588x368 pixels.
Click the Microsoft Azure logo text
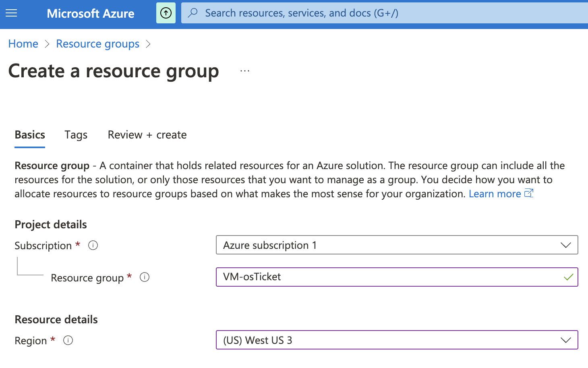point(91,14)
